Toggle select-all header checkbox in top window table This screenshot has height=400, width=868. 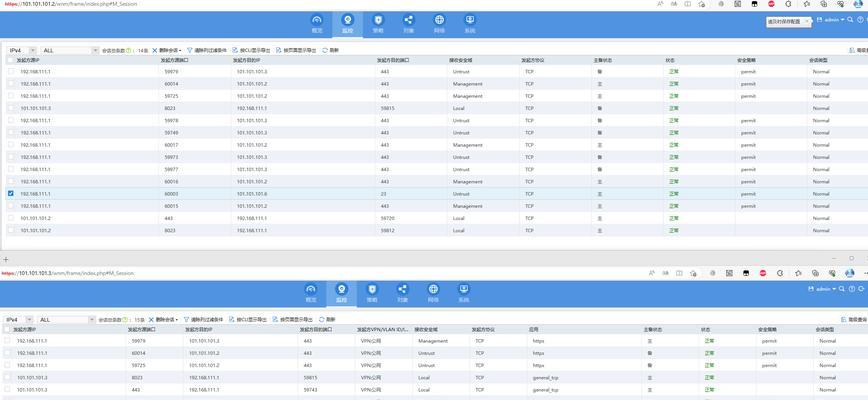(11, 60)
